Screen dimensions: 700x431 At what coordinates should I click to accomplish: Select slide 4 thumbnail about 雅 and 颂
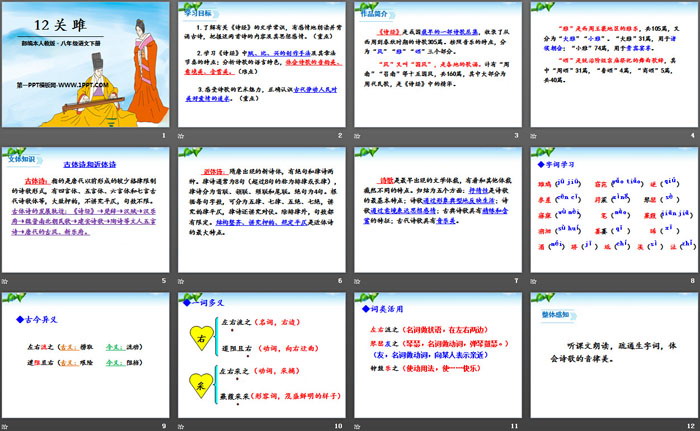614,64
